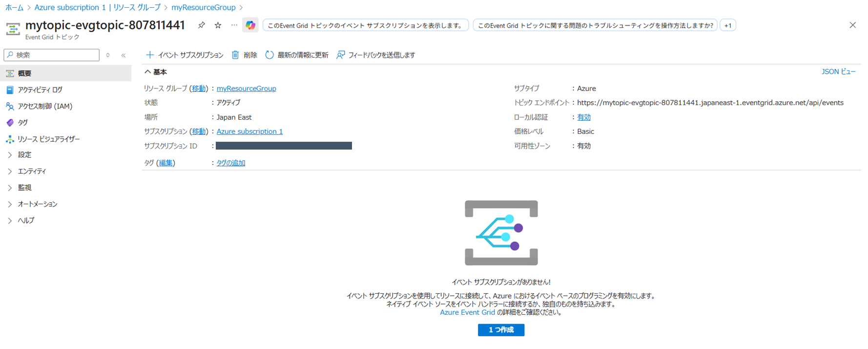Click the trash icon for 削除
Viewport: 868px width, 349px height.
(235, 55)
